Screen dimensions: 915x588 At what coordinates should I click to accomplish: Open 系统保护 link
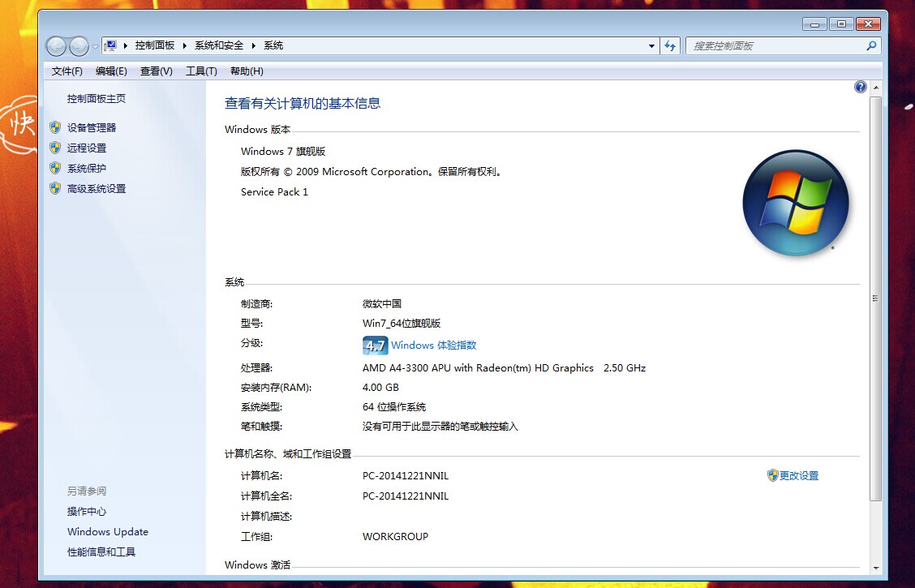click(x=86, y=169)
